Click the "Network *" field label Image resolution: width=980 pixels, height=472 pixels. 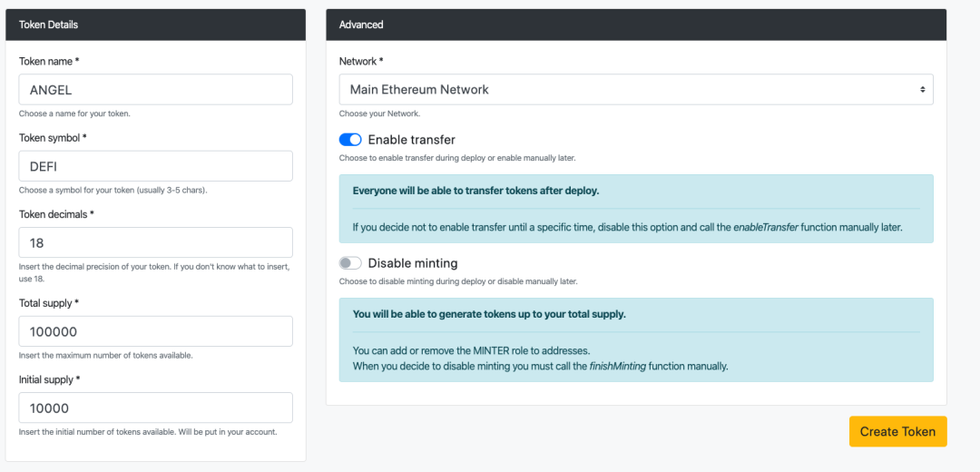tap(361, 62)
